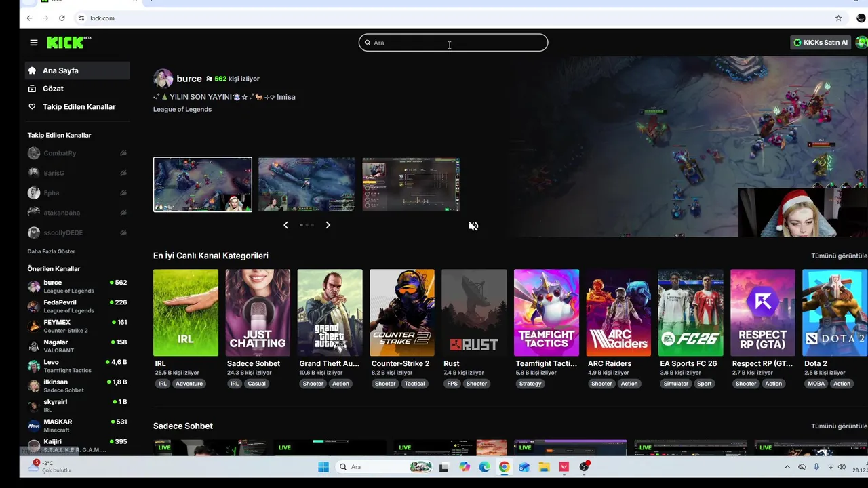This screenshot has height=488, width=868.
Task: Open Microsoft Edge from taskbar
Action: click(x=484, y=467)
